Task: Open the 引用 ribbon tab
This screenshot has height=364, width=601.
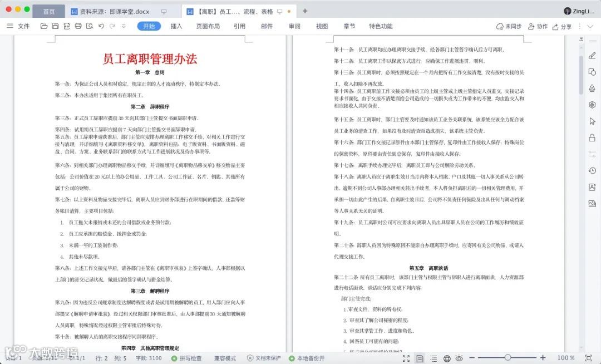Action: (x=239, y=26)
